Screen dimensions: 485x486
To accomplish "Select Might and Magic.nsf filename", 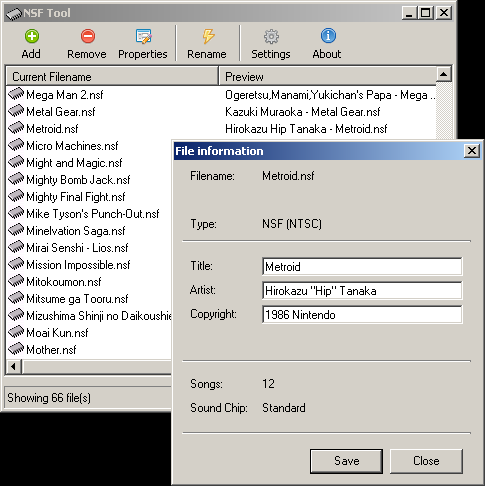I will point(74,163).
